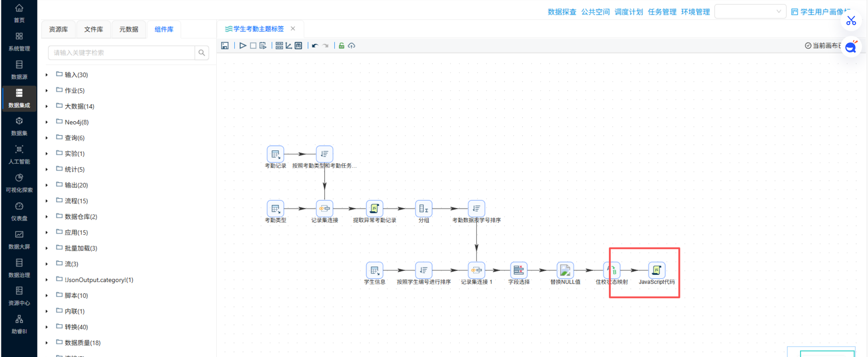868x357 pixels.
Task: Open the empty dropdown in top bar
Action: coord(750,12)
